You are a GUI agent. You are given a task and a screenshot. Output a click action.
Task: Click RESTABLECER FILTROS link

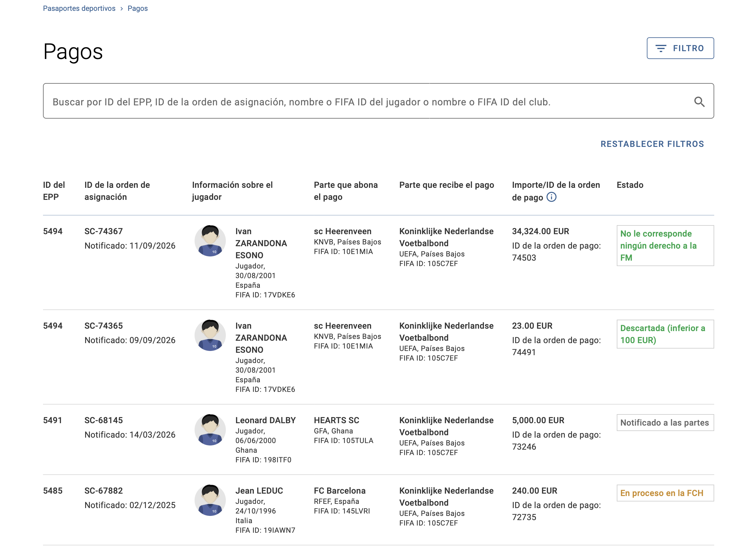click(x=652, y=144)
